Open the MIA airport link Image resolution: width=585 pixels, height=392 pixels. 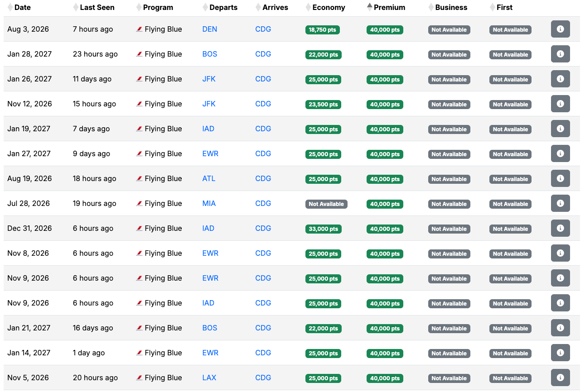pyautogui.click(x=209, y=203)
